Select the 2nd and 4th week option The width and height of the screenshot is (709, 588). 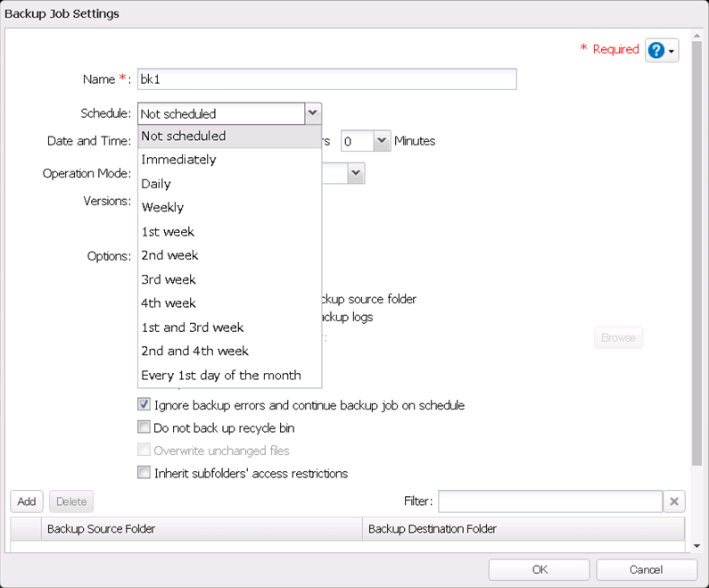tap(195, 351)
